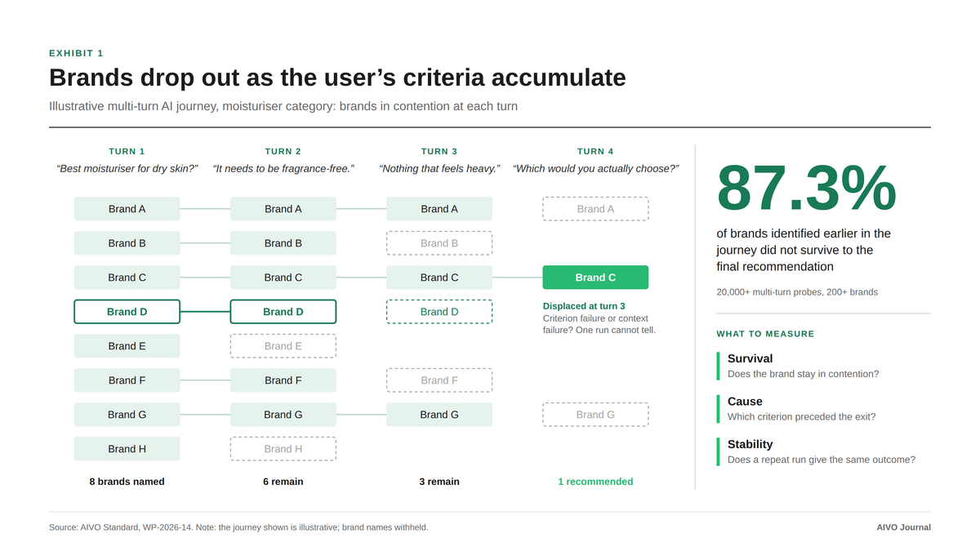Screen dimensions: 980x551
Task: Click the large 87.3% statistic
Action: coord(806,189)
